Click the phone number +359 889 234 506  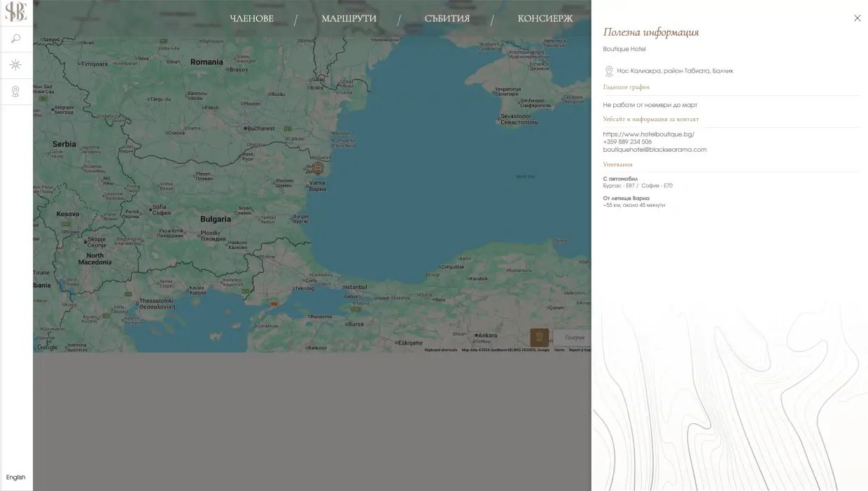pos(627,142)
